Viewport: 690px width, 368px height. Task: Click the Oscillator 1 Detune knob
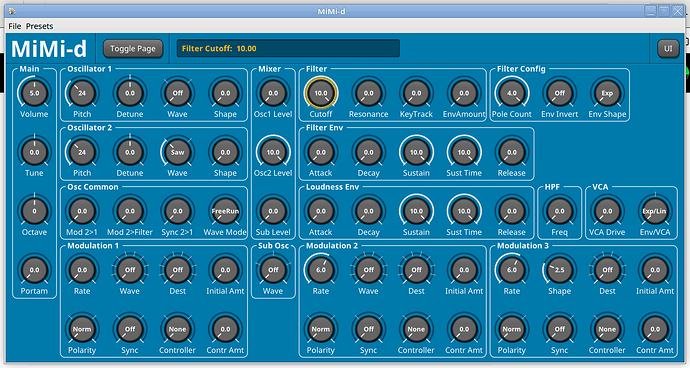(x=130, y=93)
